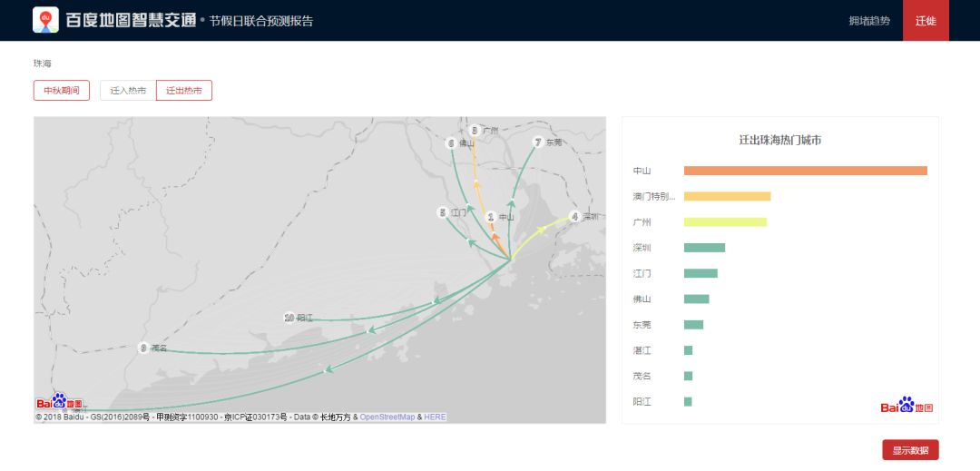Switch to 迁入热市 view
This screenshot has height=471, width=980.
click(x=128, y=91)
